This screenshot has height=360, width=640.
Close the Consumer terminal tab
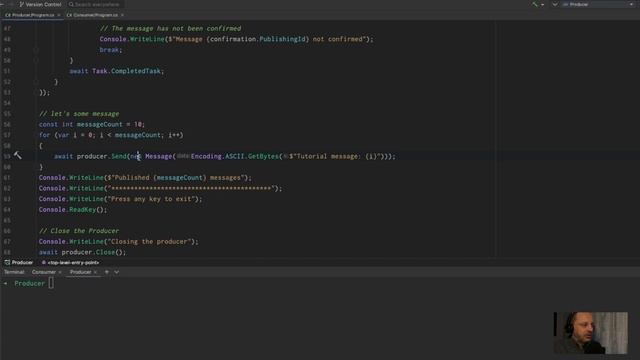[60, 272]
